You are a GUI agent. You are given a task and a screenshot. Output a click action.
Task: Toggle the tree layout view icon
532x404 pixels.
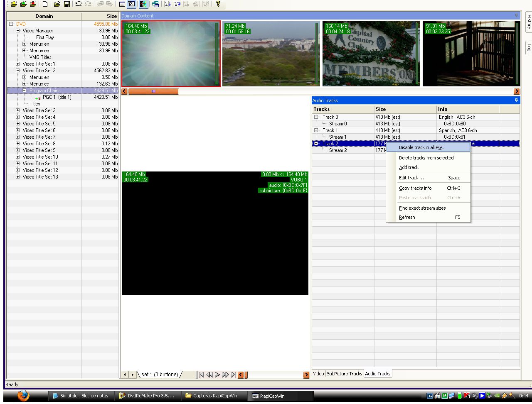click(x=132, y=4)
